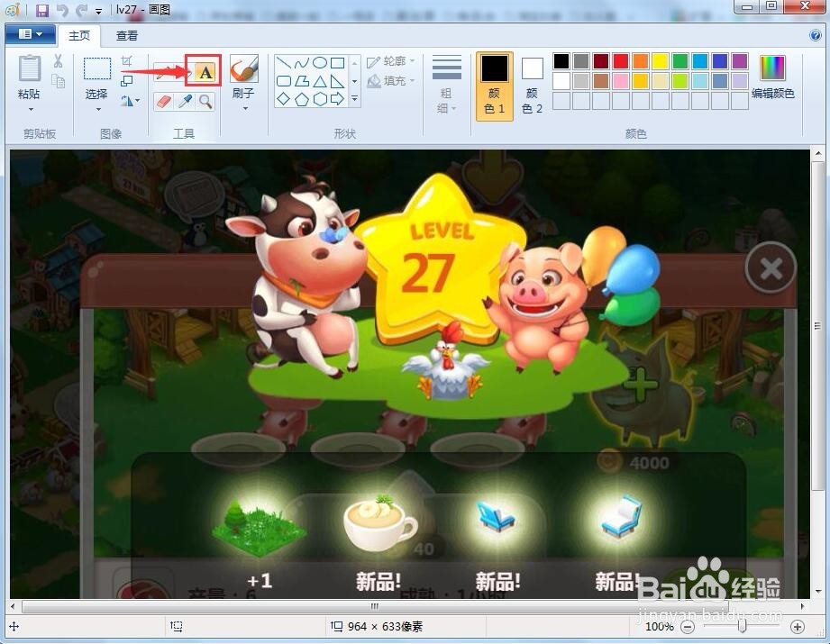Click the Cut scissors icon
This screenshot has height=644, width=830.
pyautogui.click(x=58, y=61)
